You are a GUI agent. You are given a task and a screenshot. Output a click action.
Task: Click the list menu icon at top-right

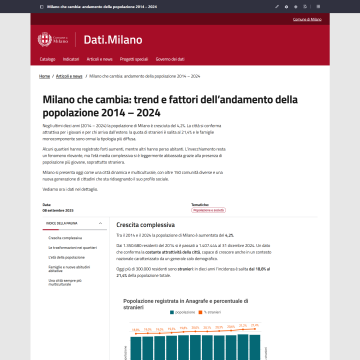coord(318,7)
